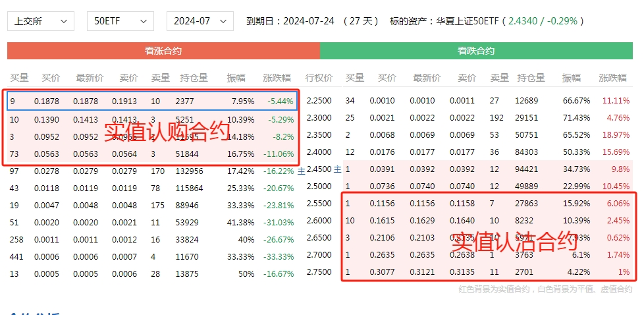Image resolution: width=644 pixels, height=315 pixels.
Task: Click call open interest 33824
Action: [x=187, y=239]
